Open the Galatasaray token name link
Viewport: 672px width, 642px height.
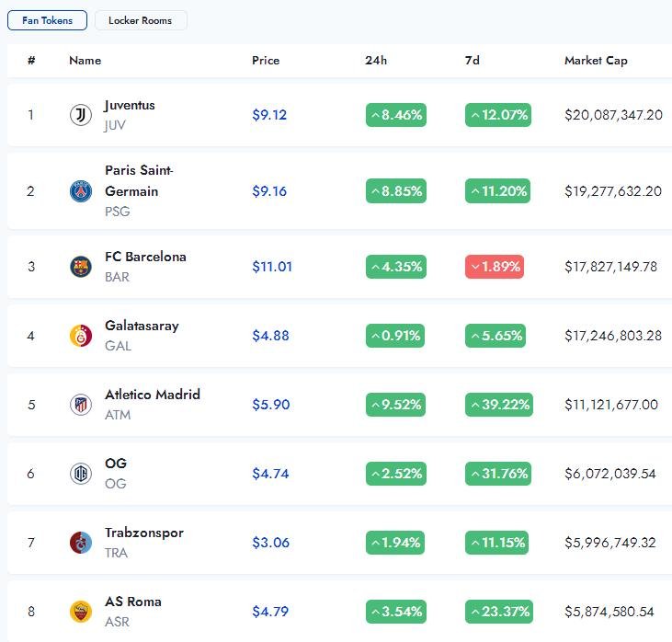point(142,326)
